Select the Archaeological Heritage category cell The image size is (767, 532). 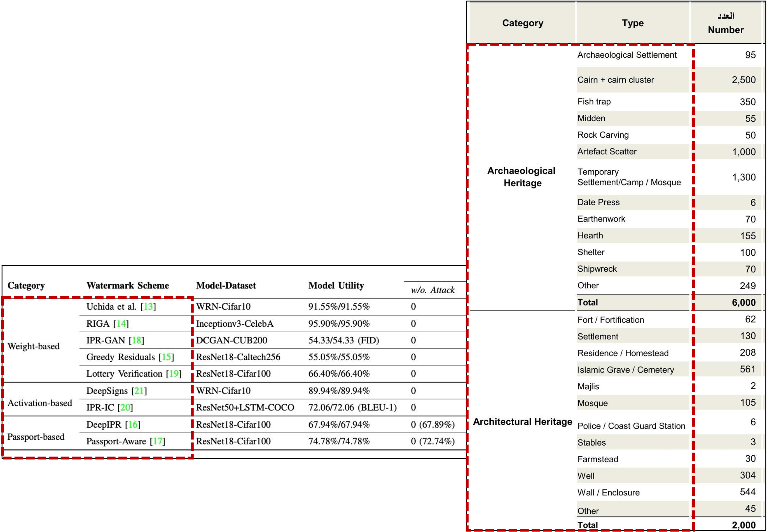pos(522,177)
